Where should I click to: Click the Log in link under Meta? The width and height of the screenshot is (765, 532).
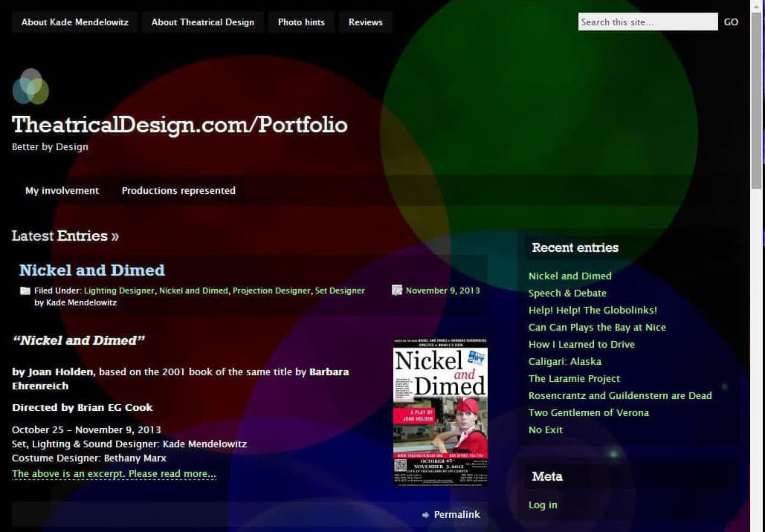[x=543, y=505]
